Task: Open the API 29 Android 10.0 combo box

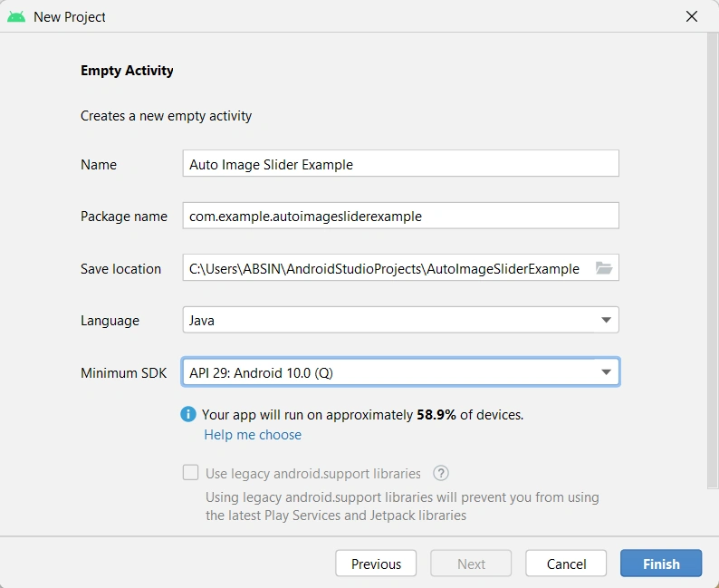Action: [x=400, y=372]
